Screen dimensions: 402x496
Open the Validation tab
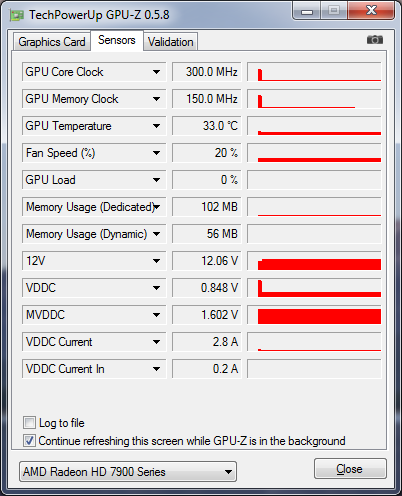[171, 42]
